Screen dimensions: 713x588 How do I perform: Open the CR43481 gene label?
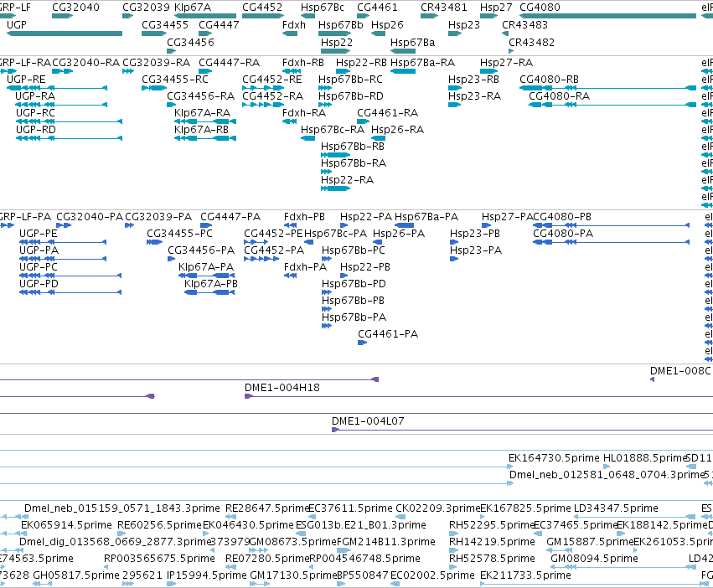(443, 8)
